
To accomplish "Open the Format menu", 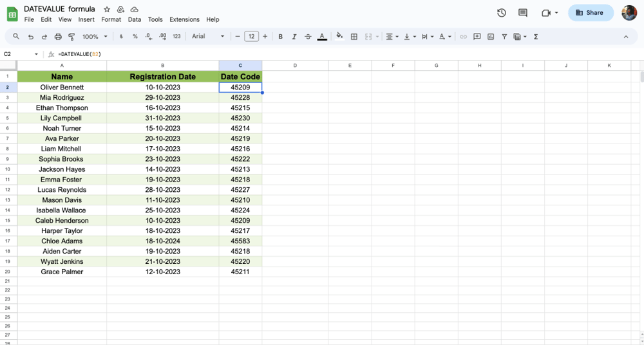I will coord(111,20).
